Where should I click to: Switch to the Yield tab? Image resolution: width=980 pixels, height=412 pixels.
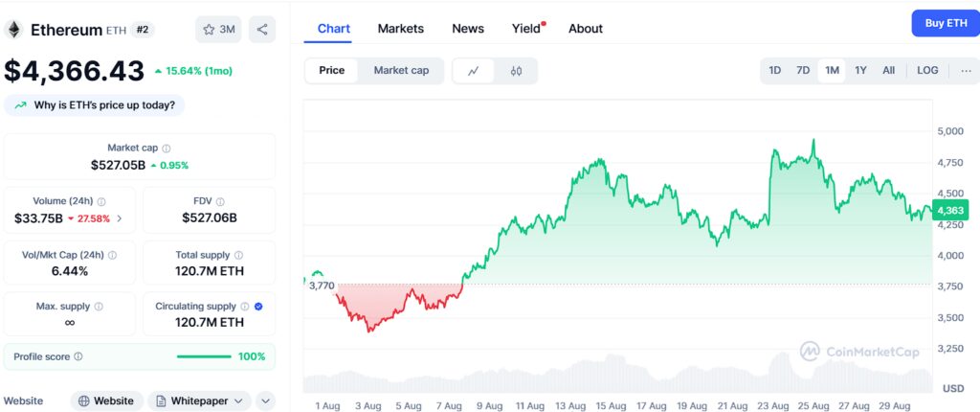pos(526,29)
